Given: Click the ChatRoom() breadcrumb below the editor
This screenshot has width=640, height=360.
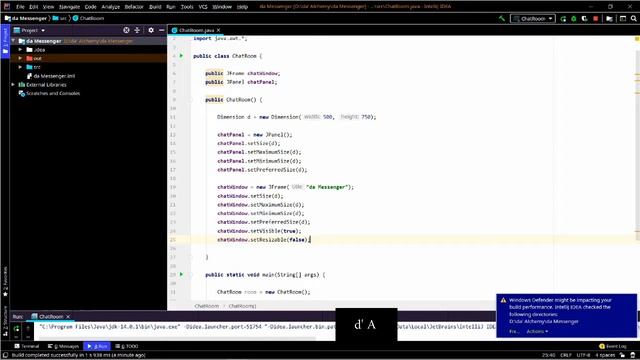Looking at the screenshot, I should pyautogui.click(x=242, y=306).
